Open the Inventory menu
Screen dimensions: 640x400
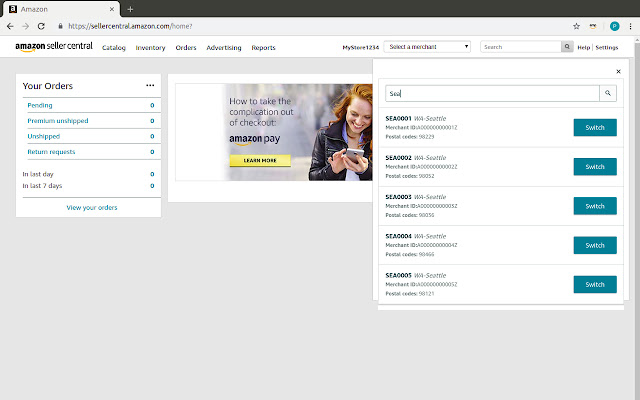coord(150,48)
